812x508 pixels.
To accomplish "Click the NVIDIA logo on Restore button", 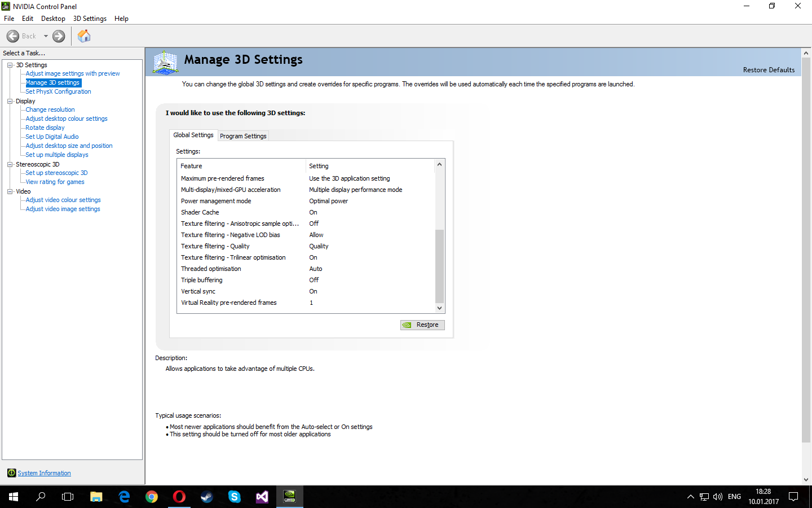I will coord(407,325).
